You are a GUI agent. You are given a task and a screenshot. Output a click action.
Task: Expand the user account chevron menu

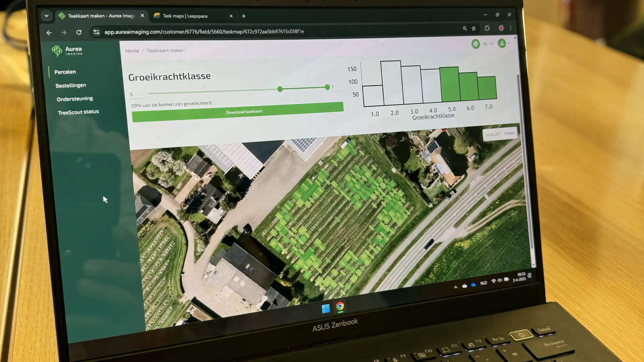tap(508, 43)
